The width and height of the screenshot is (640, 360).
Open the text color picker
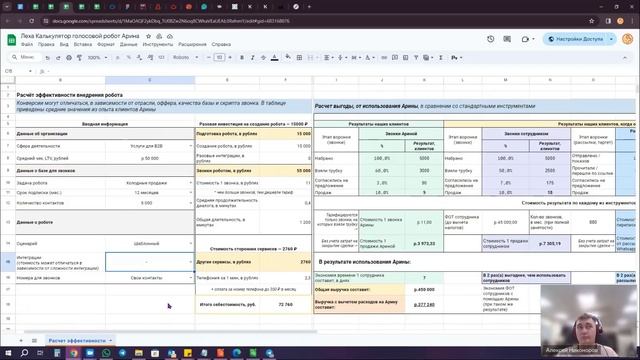click(x=275, y=58)
